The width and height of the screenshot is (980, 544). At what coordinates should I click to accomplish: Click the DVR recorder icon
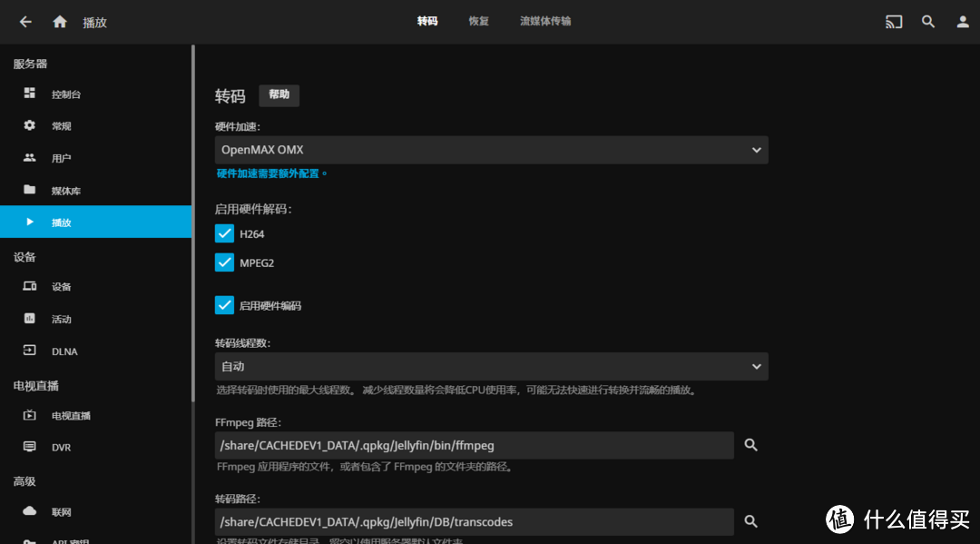point(29,447)
